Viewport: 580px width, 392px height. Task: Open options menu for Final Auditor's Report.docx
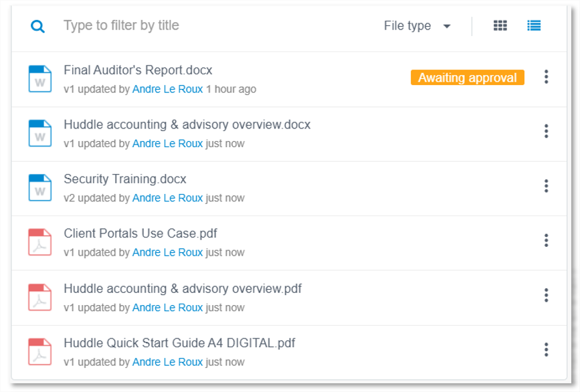click(x=546, y=76)
